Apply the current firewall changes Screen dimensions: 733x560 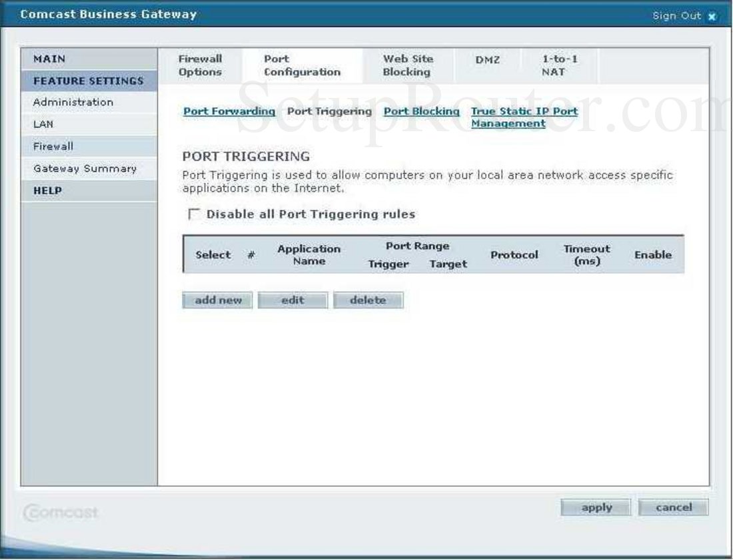point(595,507)
